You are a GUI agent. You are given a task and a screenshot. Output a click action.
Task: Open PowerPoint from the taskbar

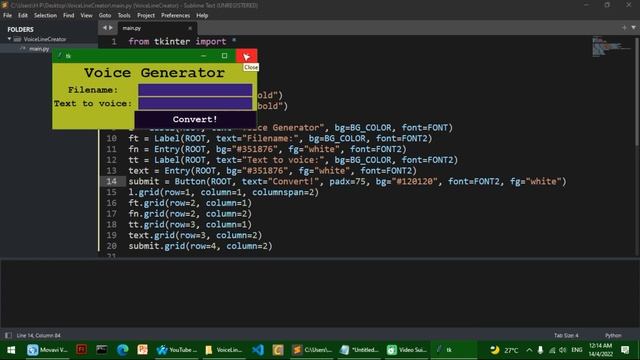[142, 350]
